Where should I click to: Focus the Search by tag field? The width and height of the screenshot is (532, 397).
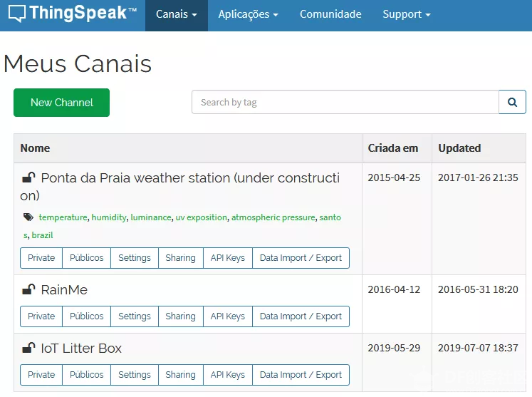pos(345,102)
